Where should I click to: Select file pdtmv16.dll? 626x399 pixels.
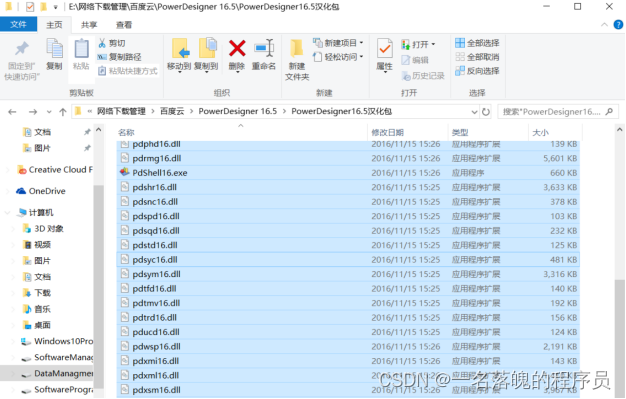pyautogui.click(x=348, y=303)
